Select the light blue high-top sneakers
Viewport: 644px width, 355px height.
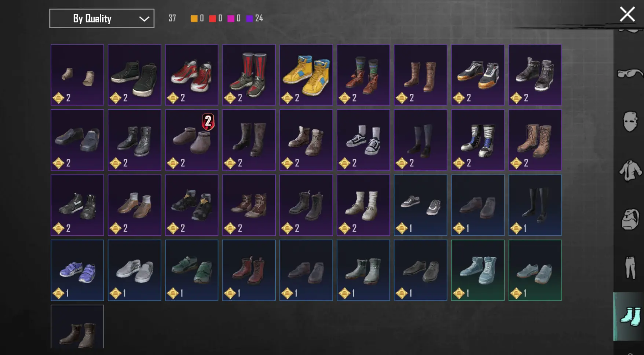click(x=477, y=270)
